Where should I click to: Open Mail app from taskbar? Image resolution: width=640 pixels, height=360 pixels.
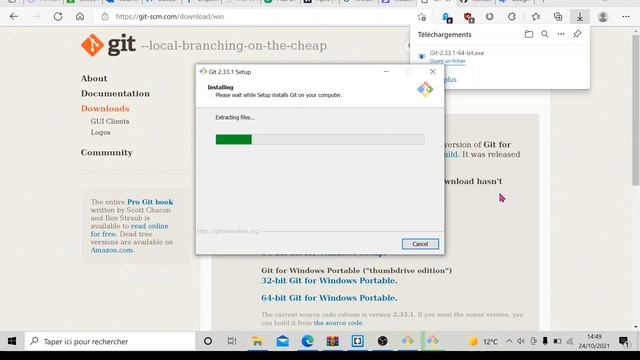(x=282, y=341)
